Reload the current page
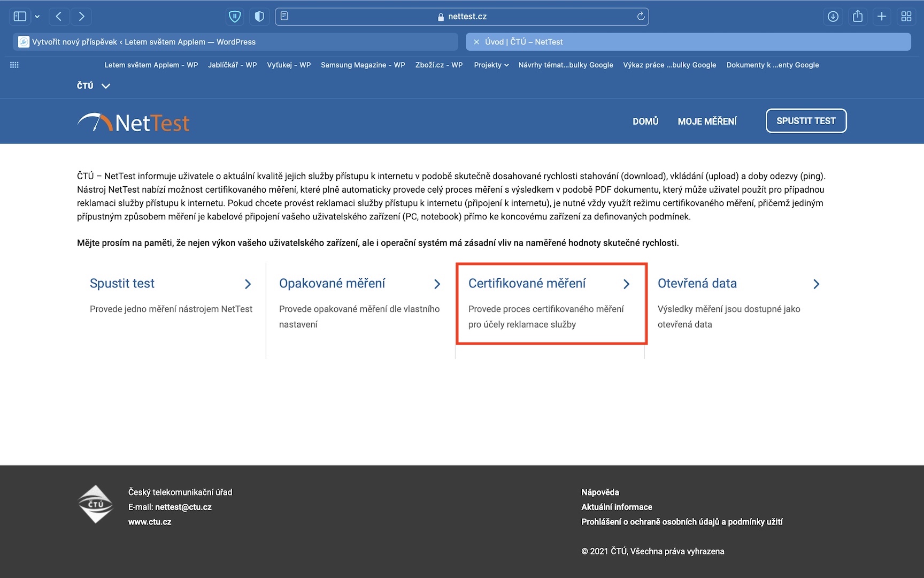Image resolution: width=924 pixels, height=578 pixels. point(641,16)
